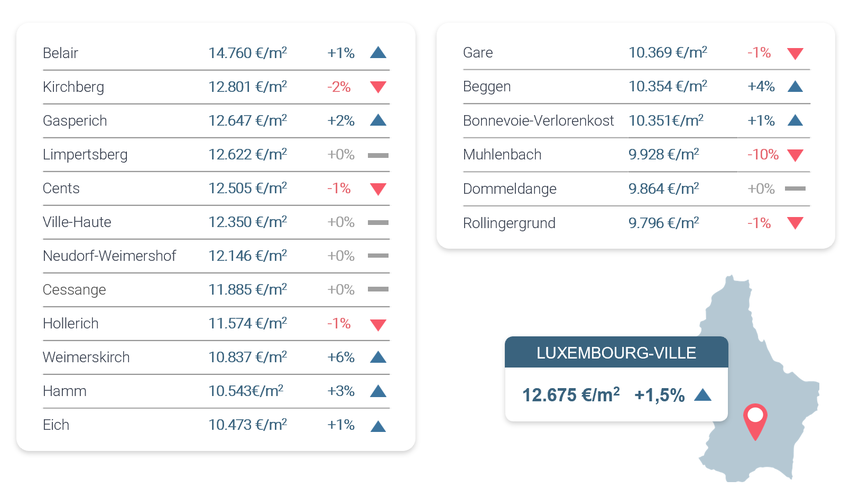Click the -10% change value for Muhlenbach
Screen dimensions: 850x499
click(x=762, y=155)
